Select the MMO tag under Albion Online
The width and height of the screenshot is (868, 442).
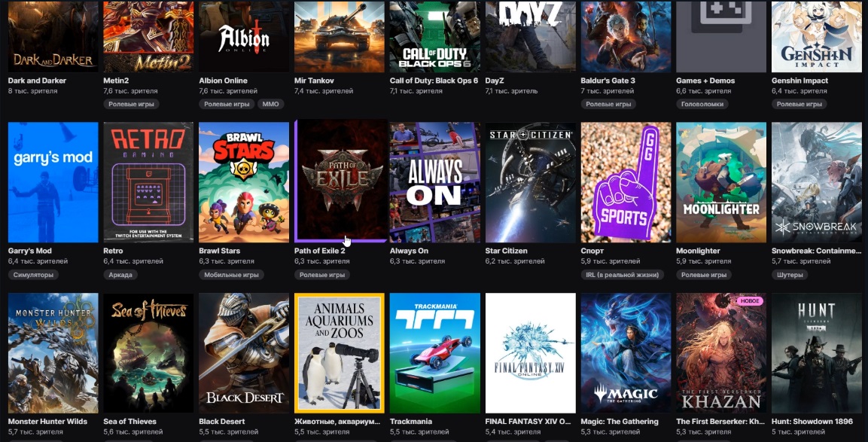(271, 104)
